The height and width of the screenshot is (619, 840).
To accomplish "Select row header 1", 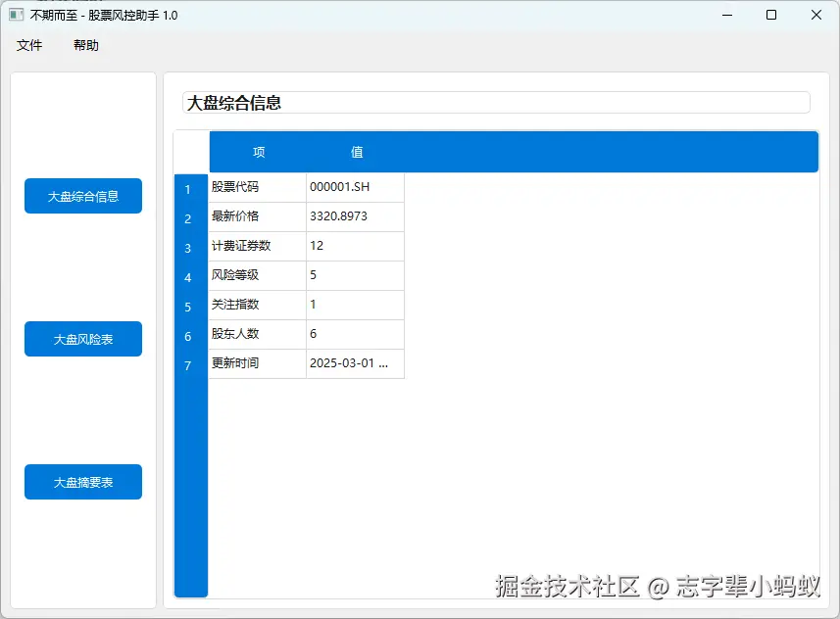I will (191, 189).
